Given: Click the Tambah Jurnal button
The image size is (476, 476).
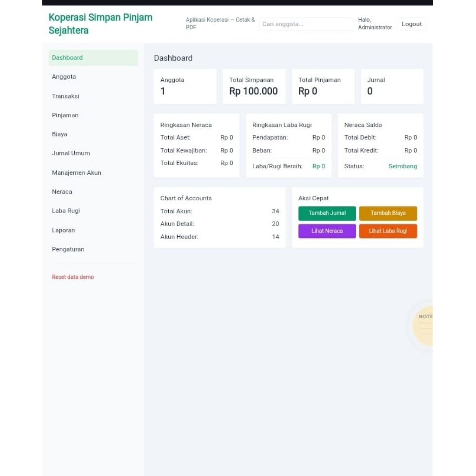Looking at the screenshot, I should click(327, 213).
